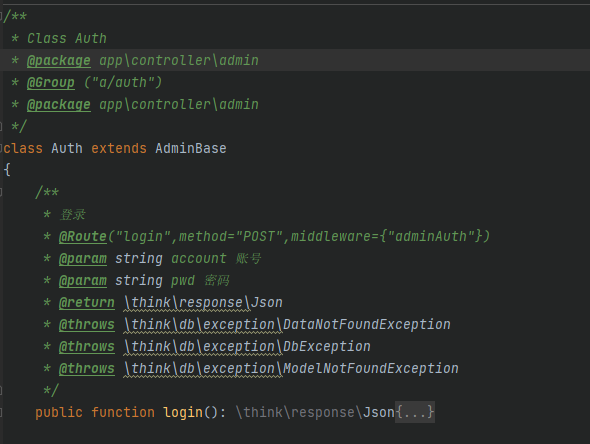Click the DataNotFoundException class name
This screenshot has width=590, height=444.
click(366, 324)
